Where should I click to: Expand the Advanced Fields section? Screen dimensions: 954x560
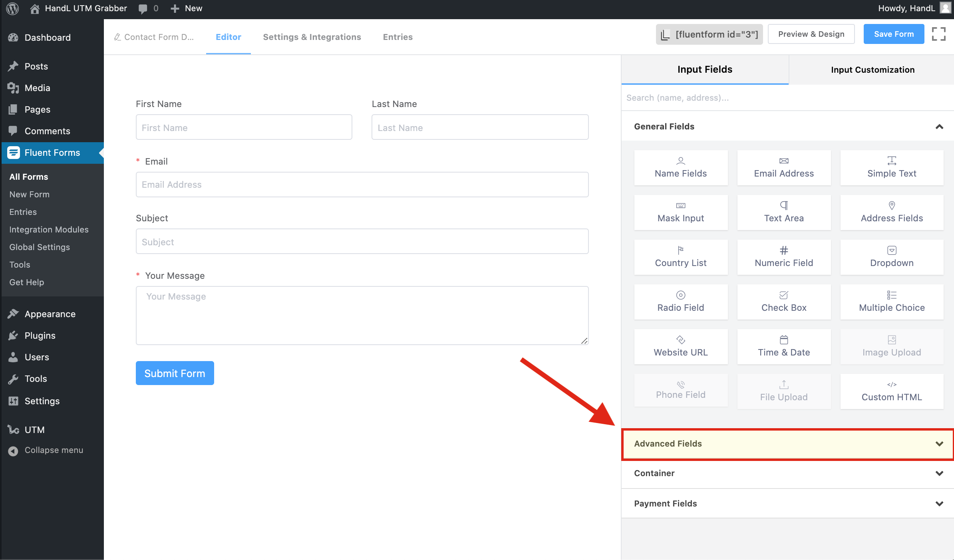coord(787,444)
